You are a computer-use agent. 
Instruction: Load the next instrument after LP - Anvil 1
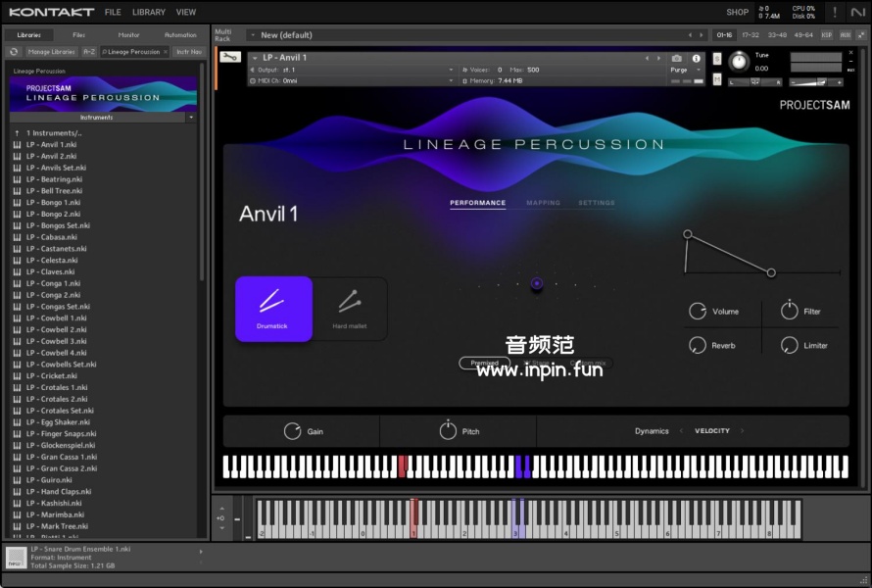click(659, 58)
